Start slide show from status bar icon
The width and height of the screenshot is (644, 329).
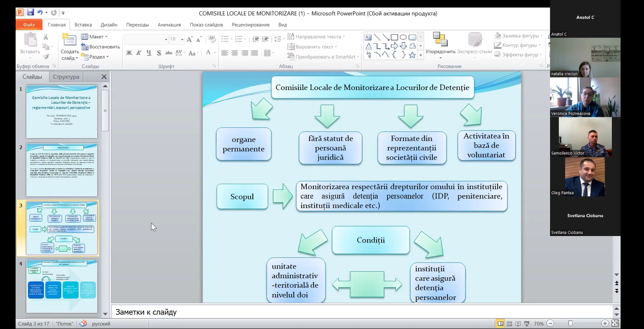[x=527, y=324]
